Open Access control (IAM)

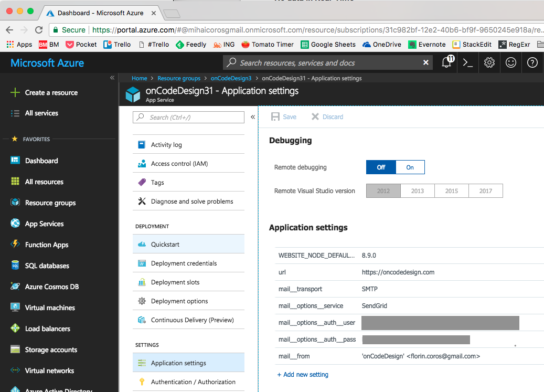click(188, 163)
